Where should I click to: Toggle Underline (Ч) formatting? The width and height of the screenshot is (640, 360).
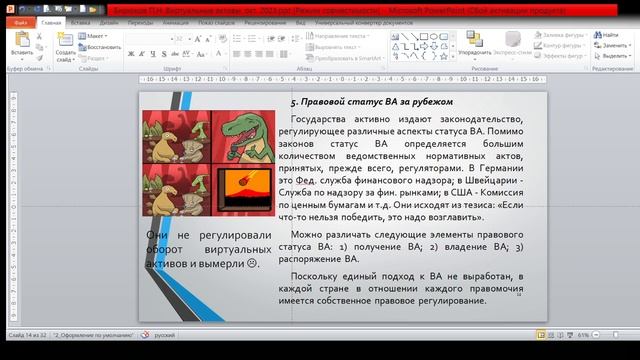pyautogui.click(x=153, y=54)
